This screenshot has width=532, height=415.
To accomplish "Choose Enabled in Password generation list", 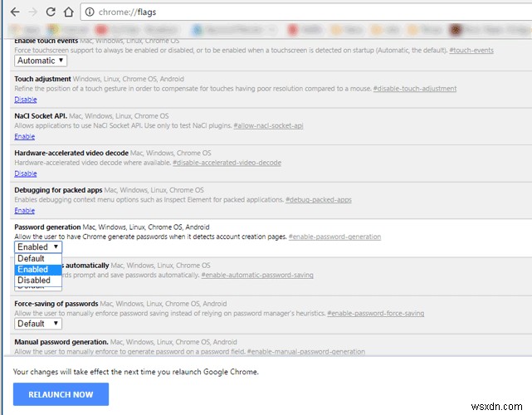I will point(38,270).
